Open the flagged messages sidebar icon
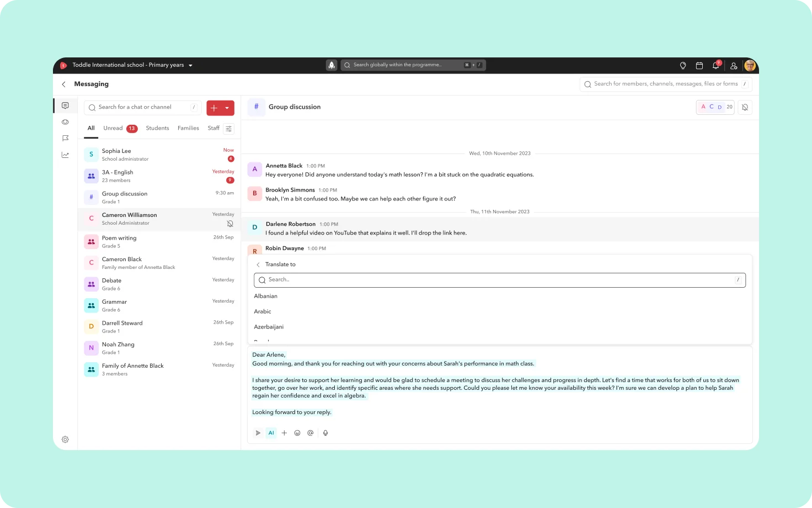This screenshot has height=508, width=812. coord(65,139)
